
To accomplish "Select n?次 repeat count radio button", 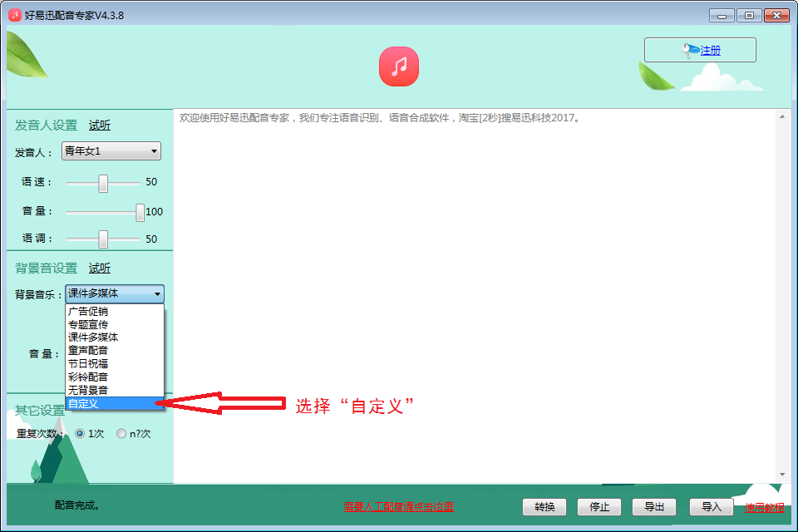I will click(121, 433).
